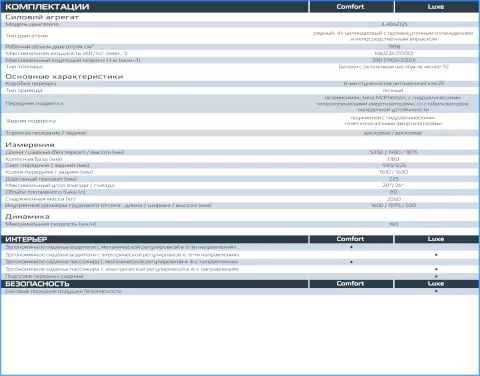480x376 pixels.
Task: Click Luxe bullet for side front airbags row
Action: 436,291
